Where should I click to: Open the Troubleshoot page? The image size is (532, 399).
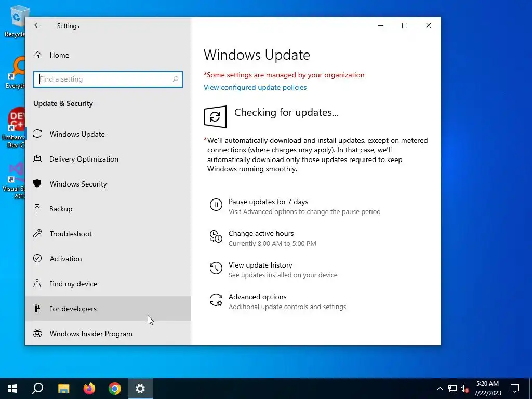click(x=108, y=234)
